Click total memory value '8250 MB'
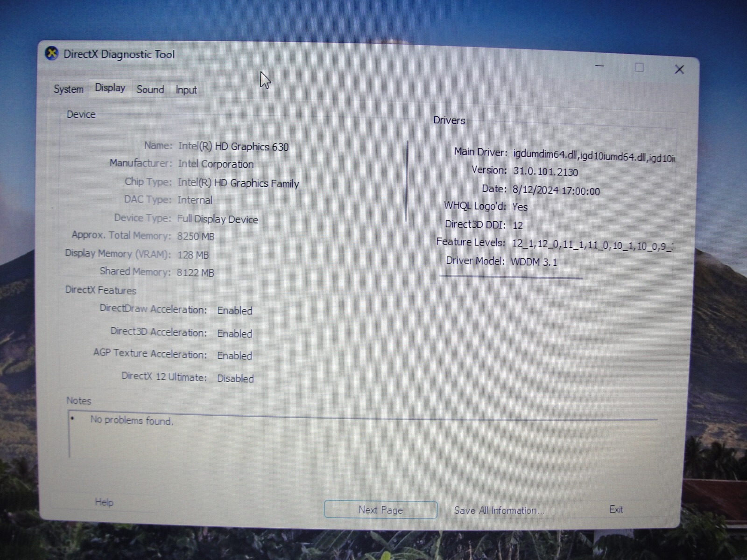Screen dimensions: 747x560 click(196, 236)
